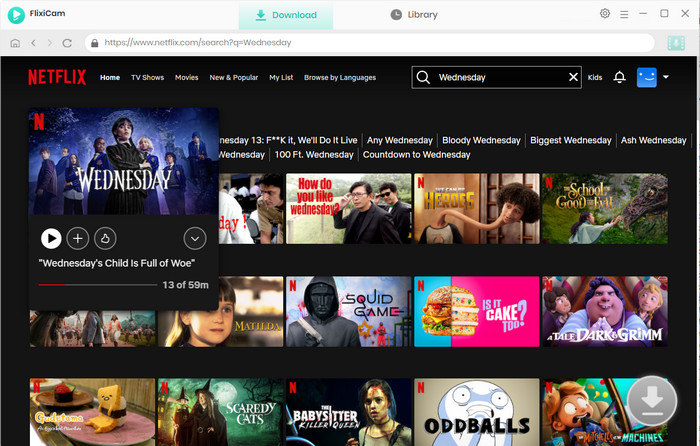Open New & Popular menu item
Viewport: 700px width, 446px height.
click(234, 77)
